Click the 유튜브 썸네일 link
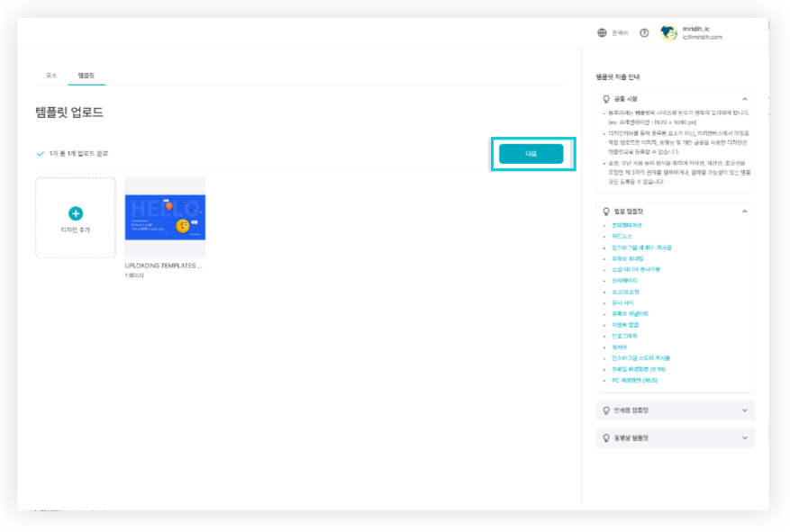Viewport: 790px width, 532px height. click(x=630, y=257)
